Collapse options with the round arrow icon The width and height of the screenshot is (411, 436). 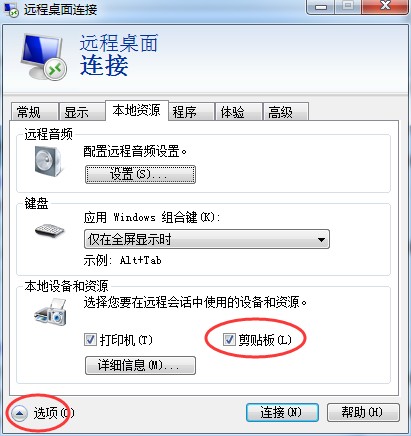[19, 414]
